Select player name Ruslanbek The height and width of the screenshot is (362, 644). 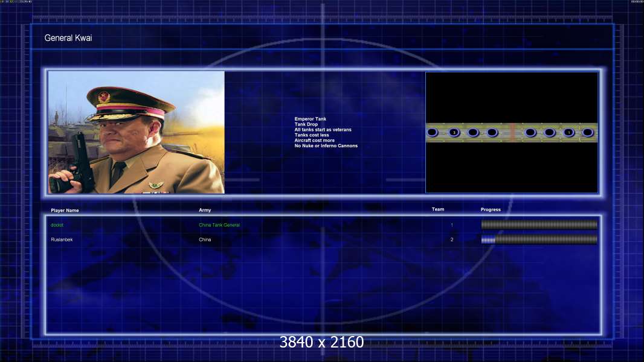click(62, 240)
